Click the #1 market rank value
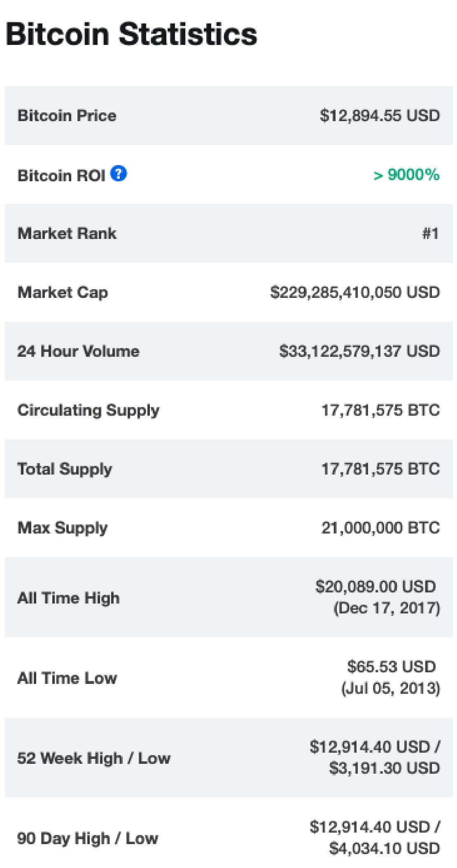Screen dimensions: 457x868 pos(430,234)
